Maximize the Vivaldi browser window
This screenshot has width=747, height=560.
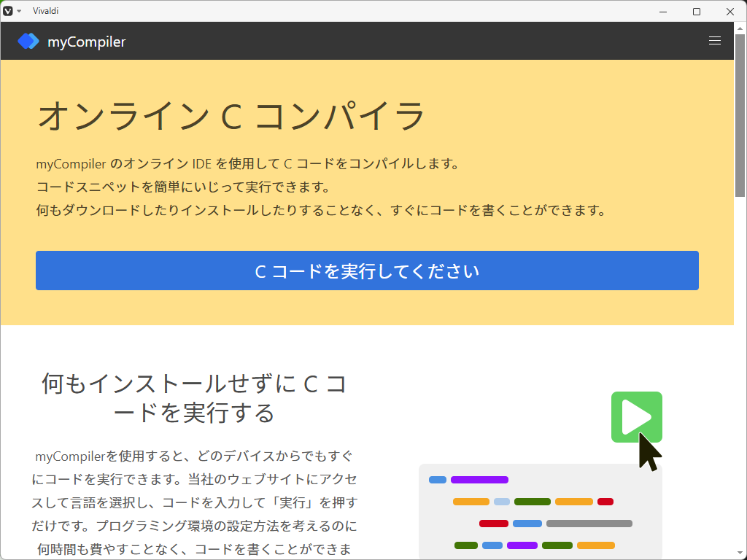(x=697, y=11)
